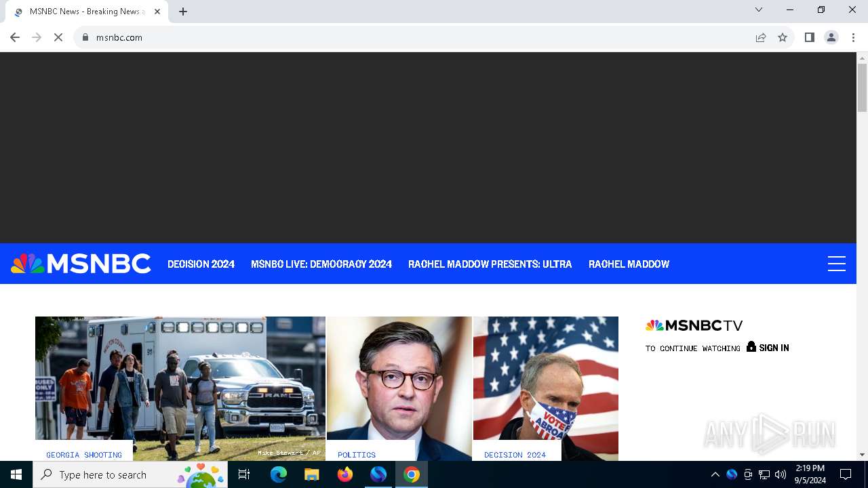868x488 pixels.
Task: Open File Explorer from taskbar
Action: pyautogui.click(x=312, y=474)
